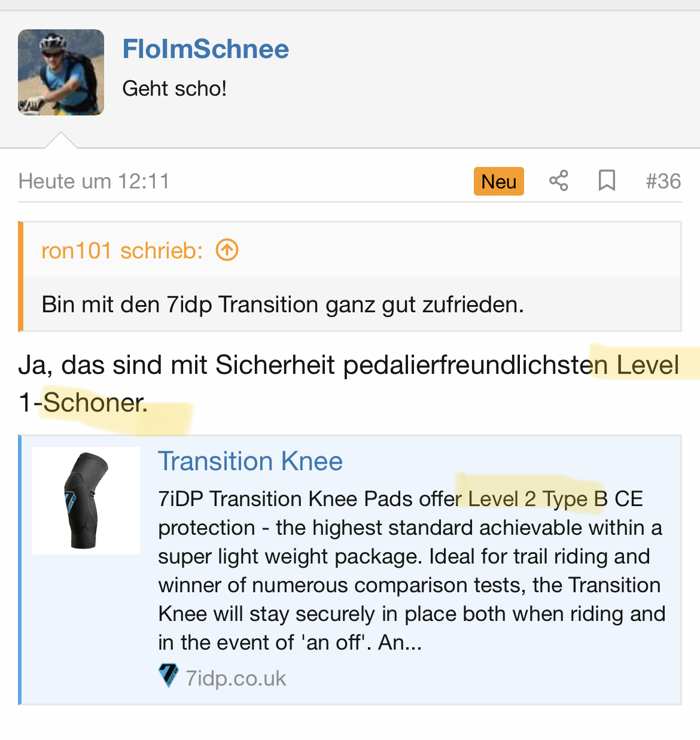
Task: Visit the 7idp.co.uk domain link
Action: pos(236,678)
